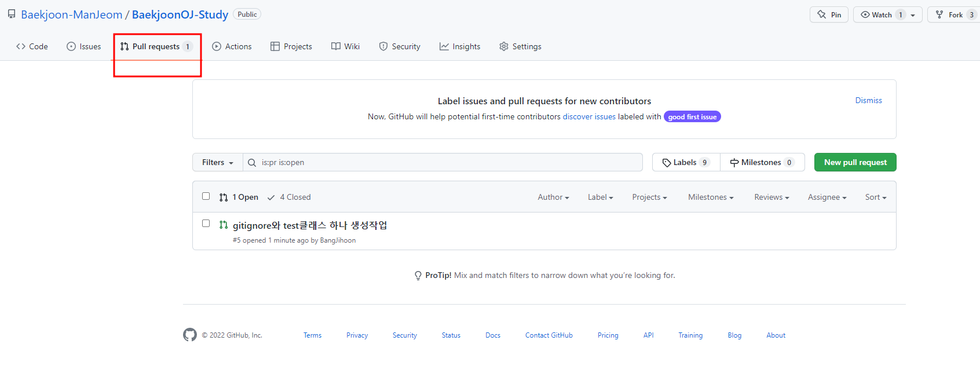Click the fork count 3
Image resolution: width=980 pixels, height=366 pixels.
coord(971,15)
